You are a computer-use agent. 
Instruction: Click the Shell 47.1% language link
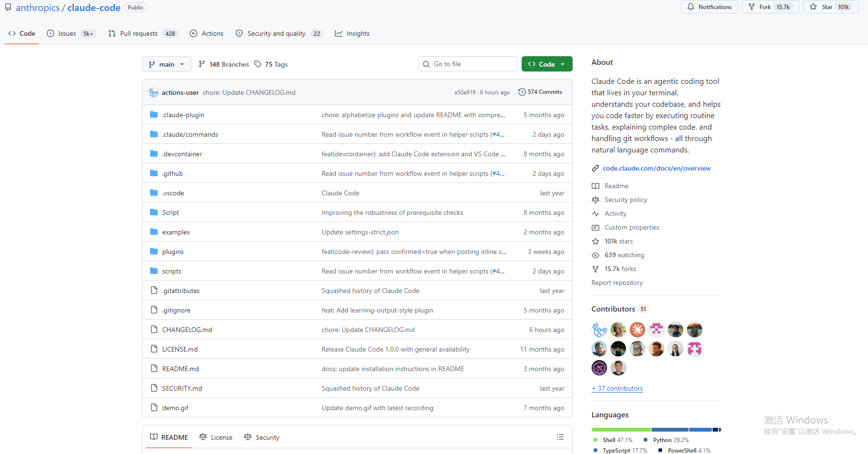point(613,440)
